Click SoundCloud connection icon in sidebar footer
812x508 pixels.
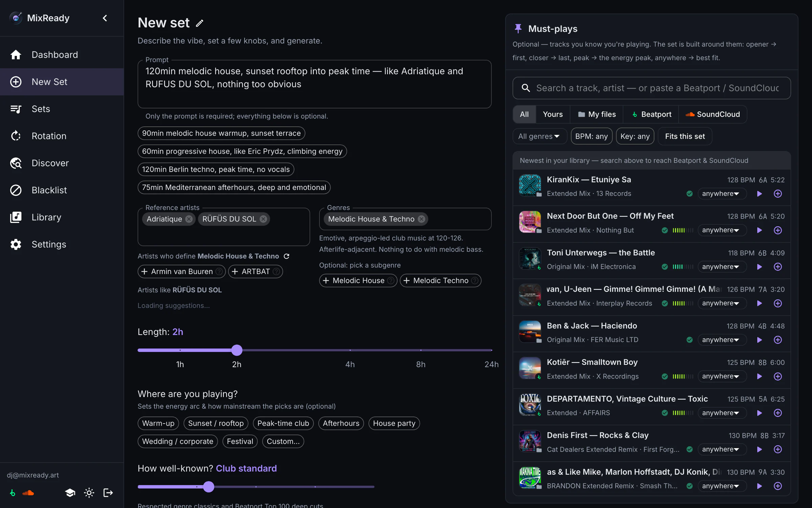tap(28, 493)
